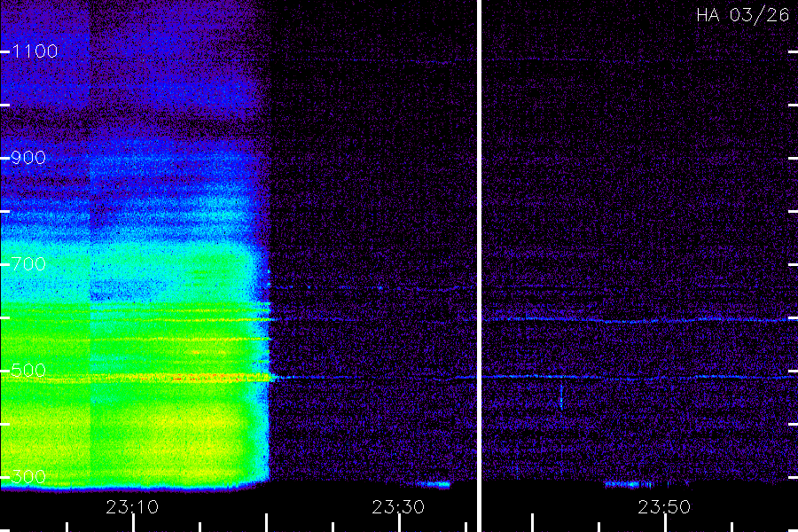Click the 500 frequency axis label
Viewport: 798px width, 532px height.
pyautogui.click(x=28, y=370)
